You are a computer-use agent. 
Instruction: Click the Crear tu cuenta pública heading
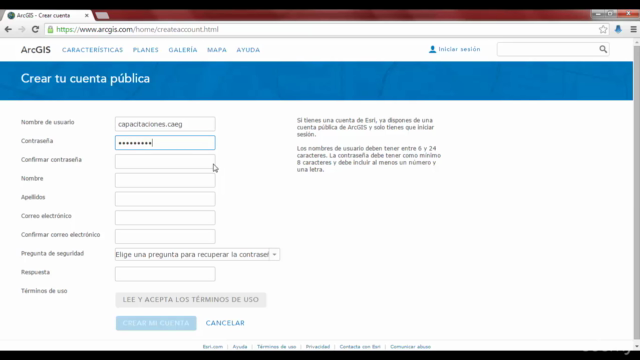coord(85,78)
